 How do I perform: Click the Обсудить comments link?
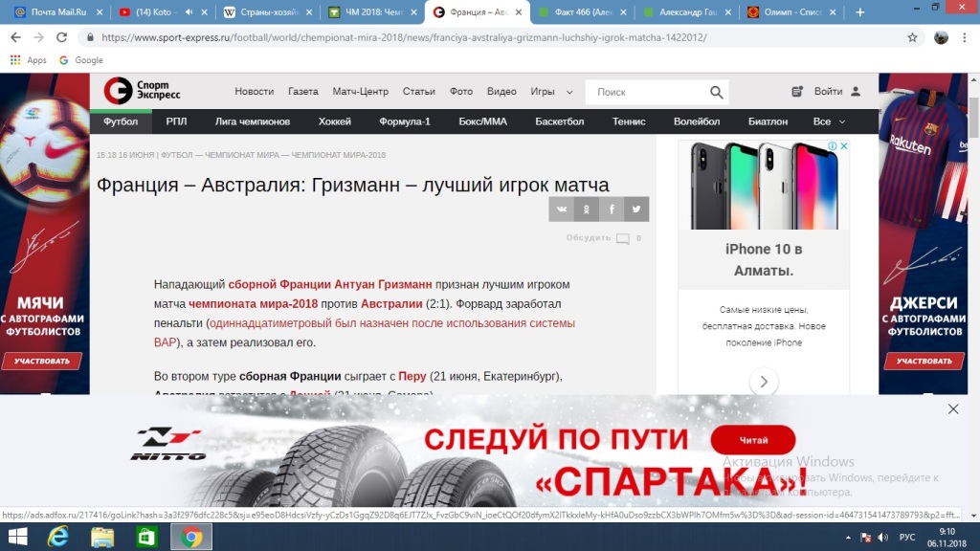pos(604,238)
